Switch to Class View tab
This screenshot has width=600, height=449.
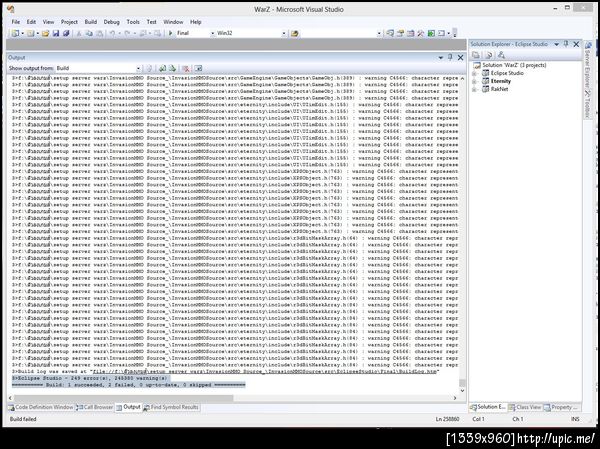tap(525, 407)
